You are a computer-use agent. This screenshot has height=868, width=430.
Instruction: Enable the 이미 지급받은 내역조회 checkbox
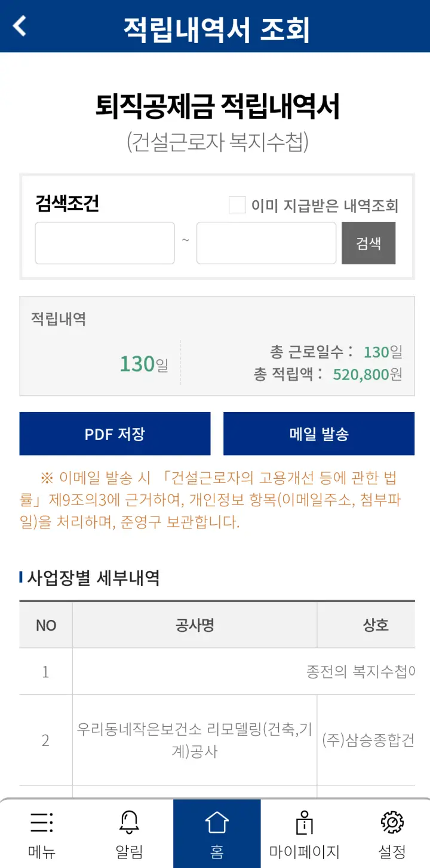point(237,204)
